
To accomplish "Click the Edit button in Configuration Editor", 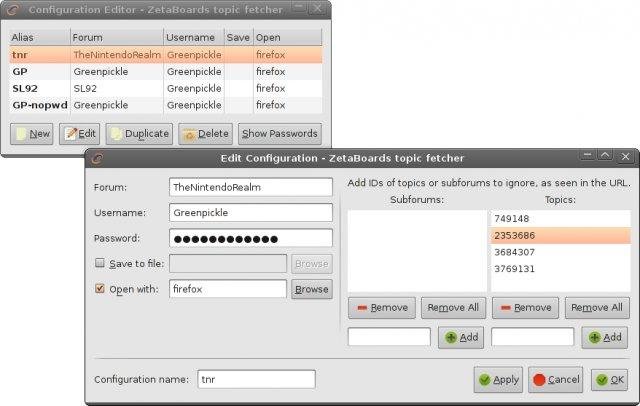I will tap(80, 134).
